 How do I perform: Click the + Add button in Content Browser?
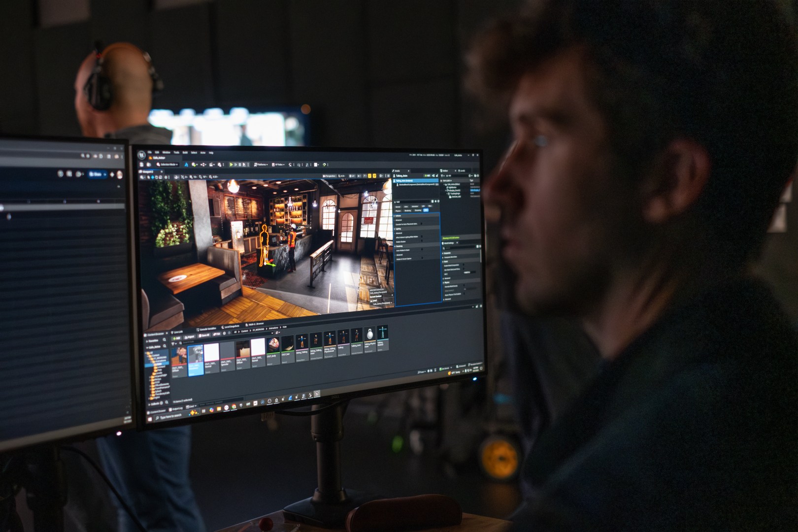pyautogui.click(x=176, y=336)
